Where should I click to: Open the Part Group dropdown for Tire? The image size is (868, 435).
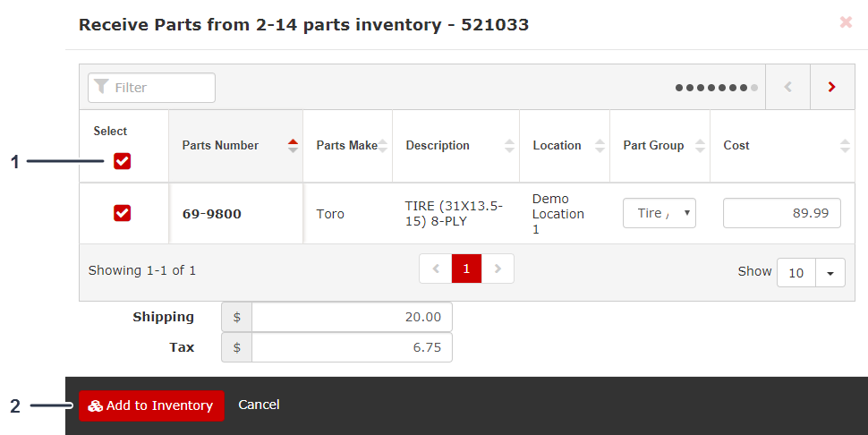click(660, 213)
